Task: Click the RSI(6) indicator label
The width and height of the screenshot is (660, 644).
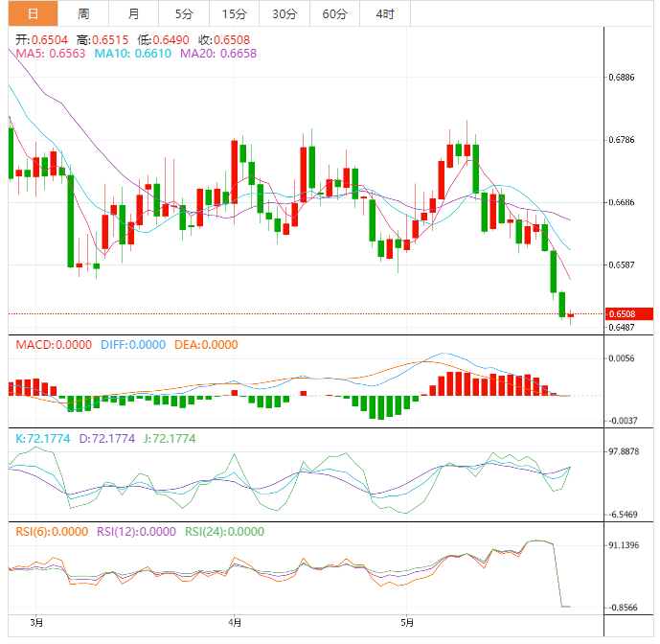Action: [49, 531]
